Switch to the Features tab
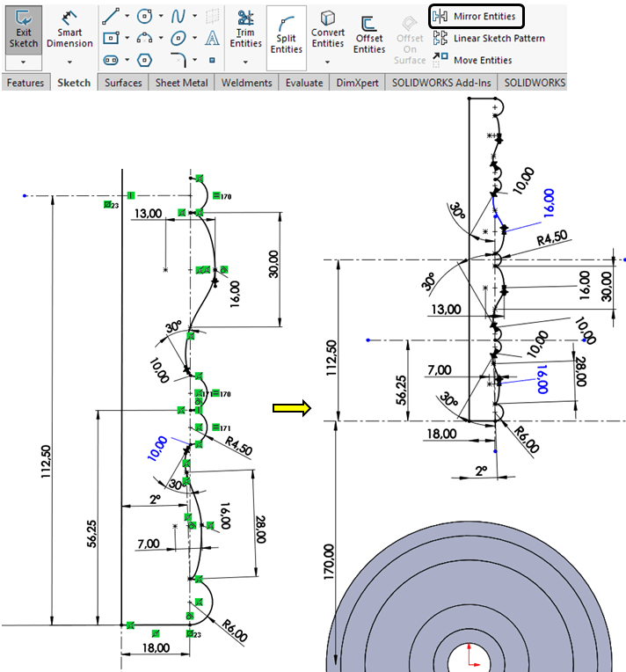The width and height of the screenshot is (626, 672). [x=25, y=83]
